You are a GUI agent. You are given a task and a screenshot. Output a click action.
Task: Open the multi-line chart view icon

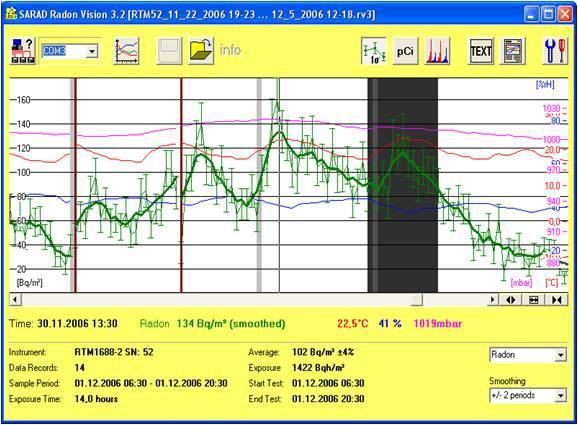[126, 51]
